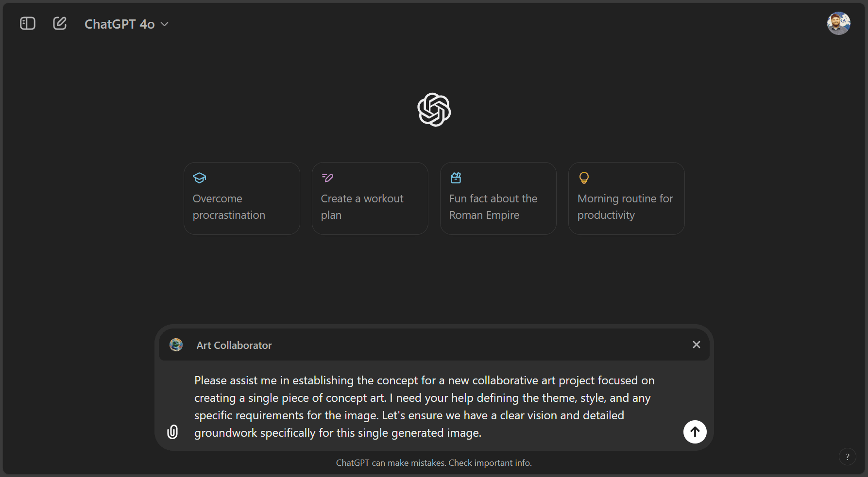Open the ChatGPT 4o model selector
Image resolution: width=868 pixels, height=477 pixels.
(119, 24)
